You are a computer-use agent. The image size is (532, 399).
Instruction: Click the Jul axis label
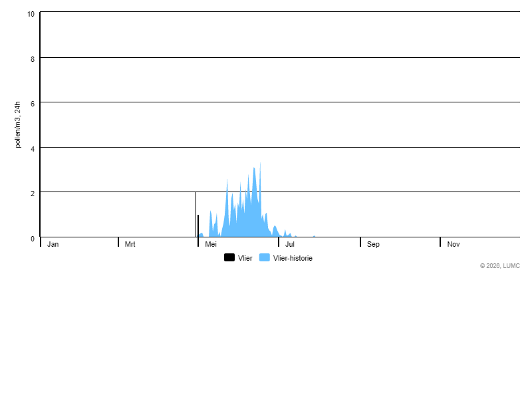pos(290,244)
